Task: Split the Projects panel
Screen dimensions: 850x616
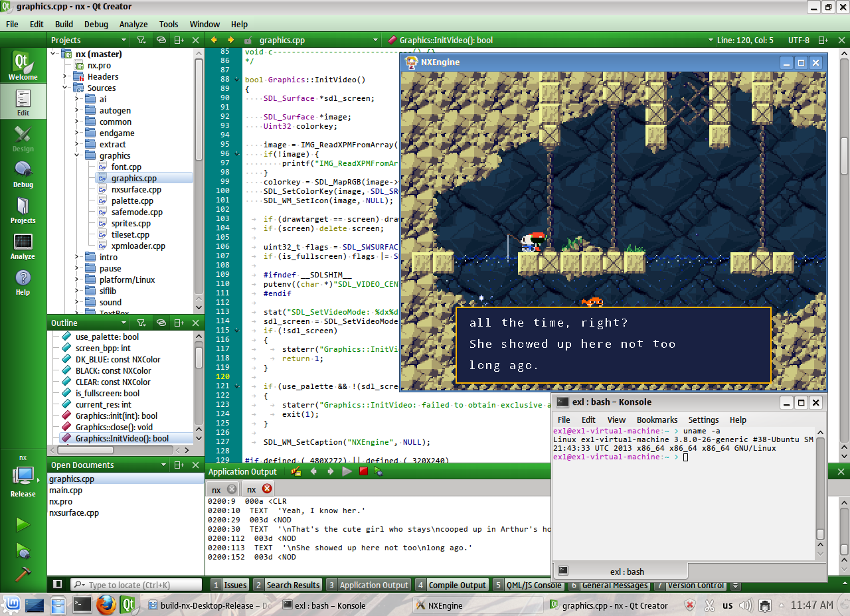Action: pyautogui.click(x=179, y=40)
